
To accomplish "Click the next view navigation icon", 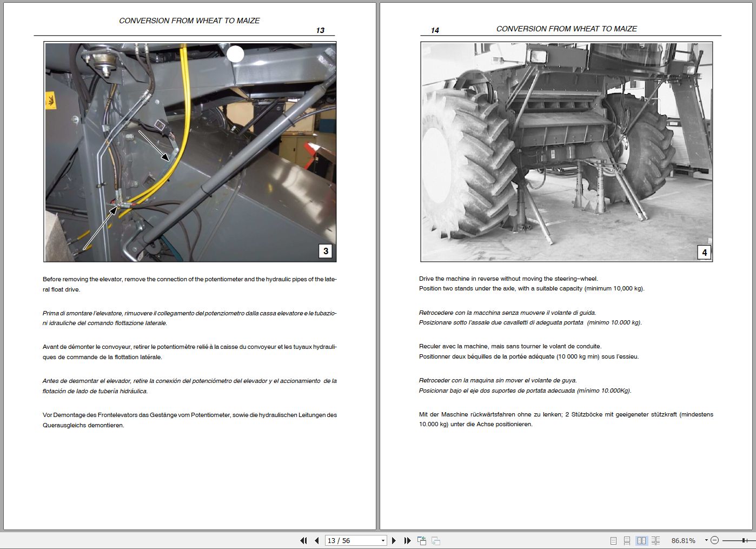I will [x=436, y=540].
